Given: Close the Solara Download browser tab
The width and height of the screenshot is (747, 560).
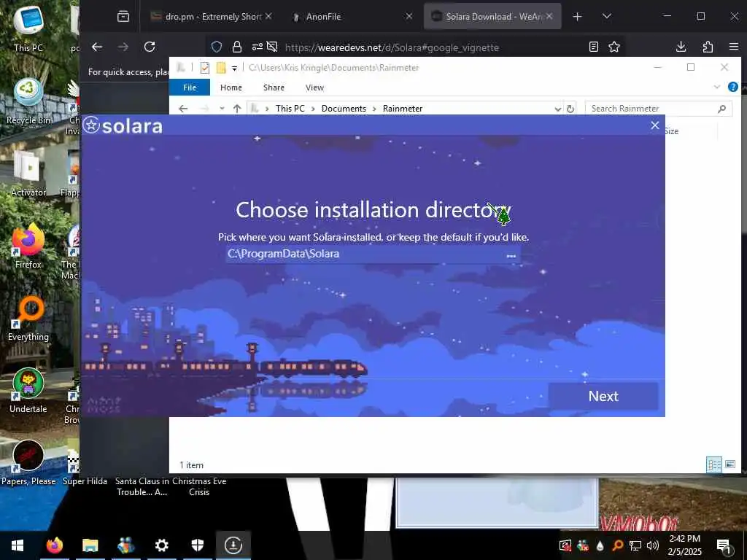Looking at the screenshot, I should 549,16.
